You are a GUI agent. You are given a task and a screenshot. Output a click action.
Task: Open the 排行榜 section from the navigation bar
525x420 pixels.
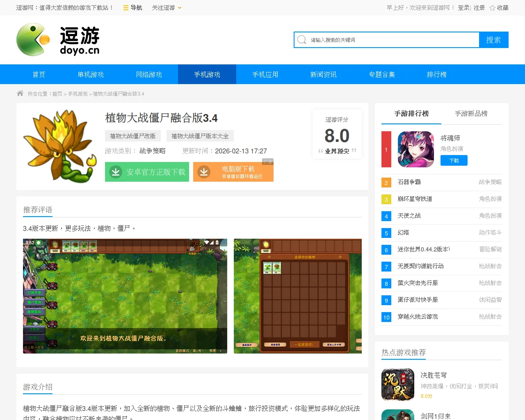pyautogui.click(x=436, y=74)
